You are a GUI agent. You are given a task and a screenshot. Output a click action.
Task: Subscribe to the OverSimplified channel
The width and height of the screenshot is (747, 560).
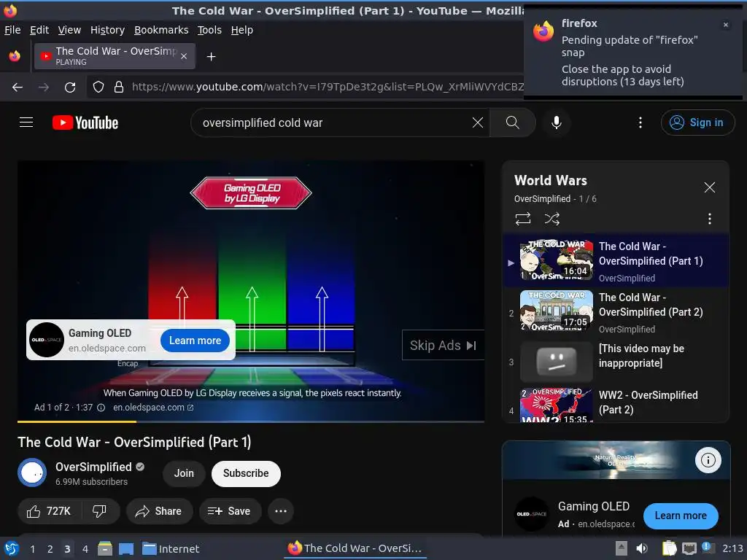[246, 473]
